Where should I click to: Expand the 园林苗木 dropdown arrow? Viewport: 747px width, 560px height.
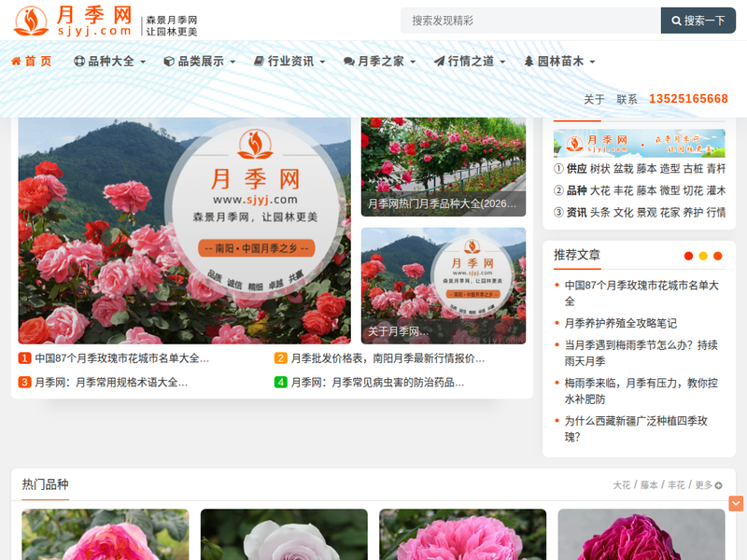tap(592, 62)
